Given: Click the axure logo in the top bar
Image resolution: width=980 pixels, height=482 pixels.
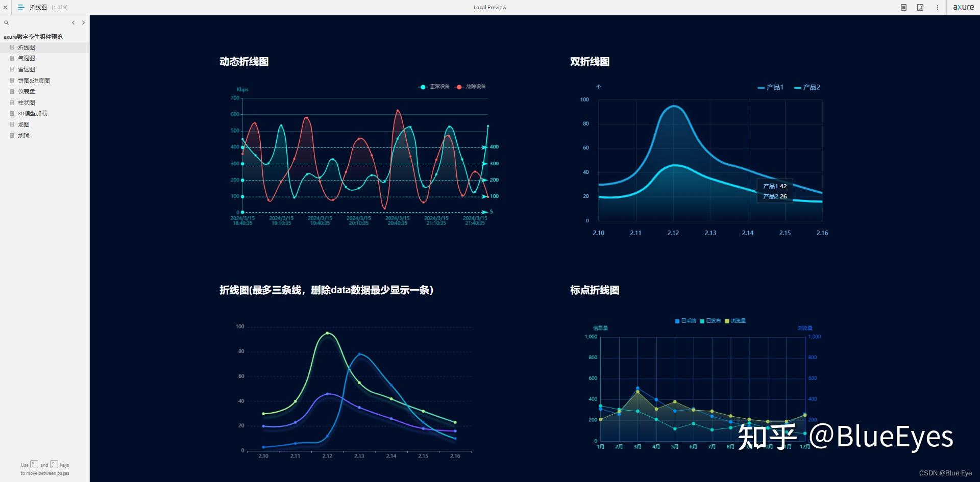Looking at the screenshot, I should pos(963,7).
